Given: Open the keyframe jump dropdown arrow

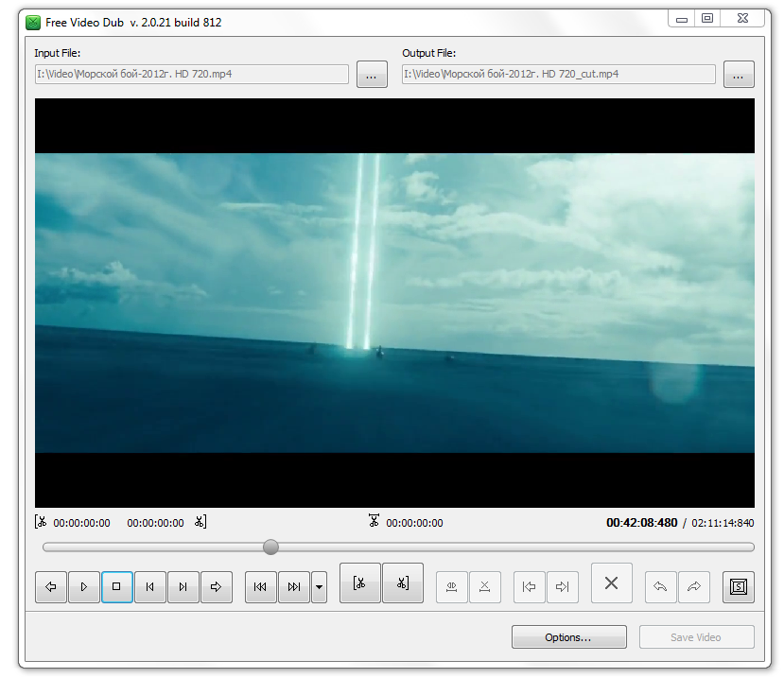Looking at the screenshot, I should pos(319,587).
